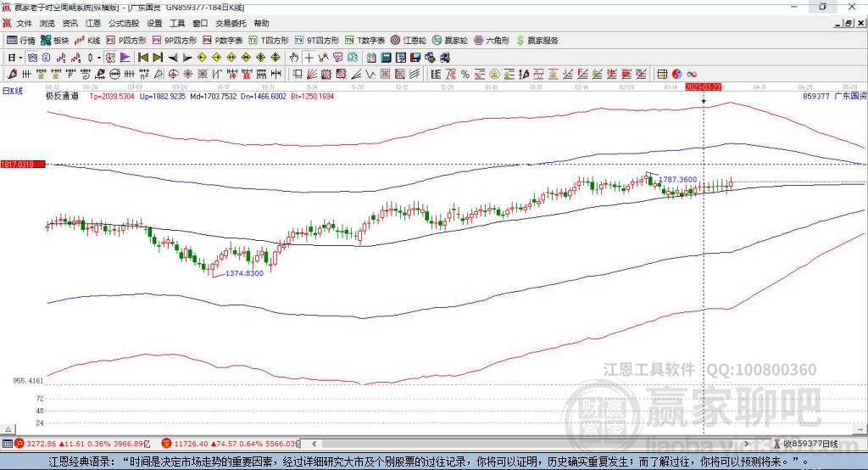The height and width of the screenshot is (470, 868).
Task: Open the 帮助 menu
Action: tap(261, 23)
